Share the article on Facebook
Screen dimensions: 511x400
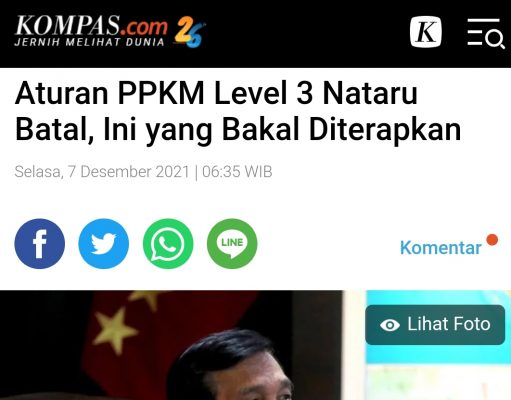tap(40, 244)
